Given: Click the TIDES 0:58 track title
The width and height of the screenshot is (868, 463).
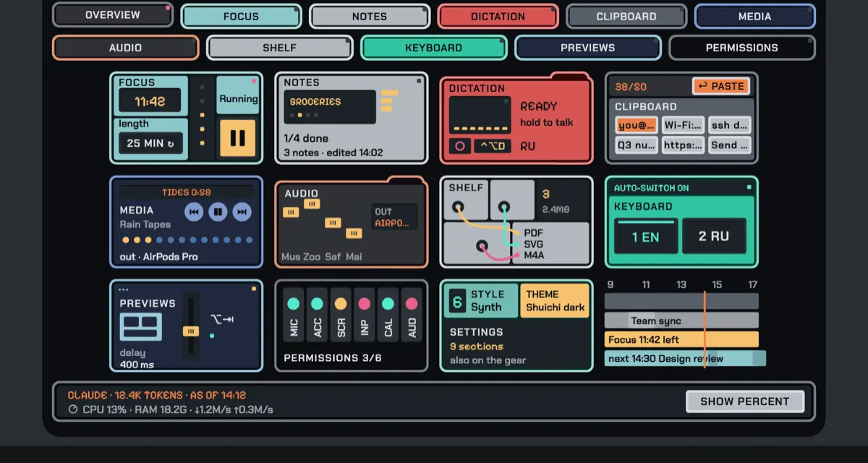Looking at the screenshot, I should coord(187,192).
